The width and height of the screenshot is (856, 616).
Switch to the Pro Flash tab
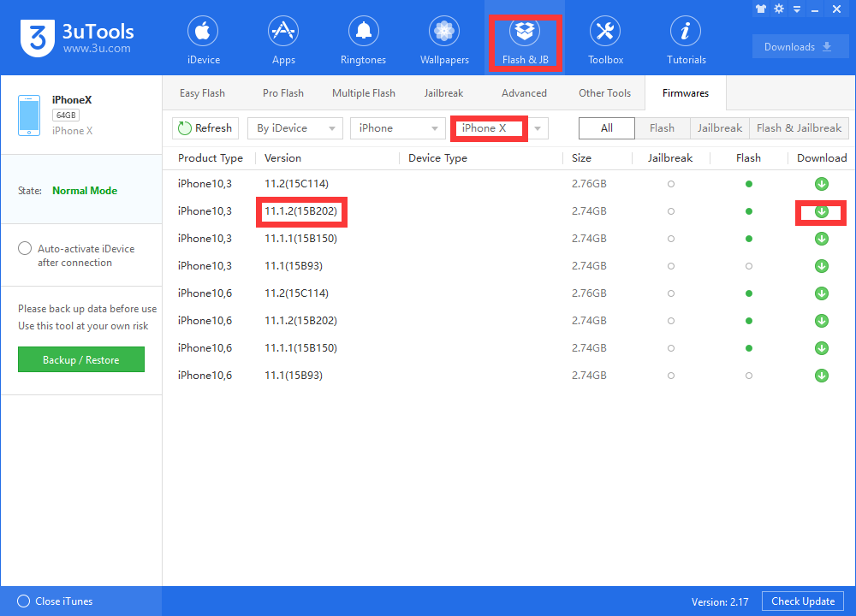[282, 93]
